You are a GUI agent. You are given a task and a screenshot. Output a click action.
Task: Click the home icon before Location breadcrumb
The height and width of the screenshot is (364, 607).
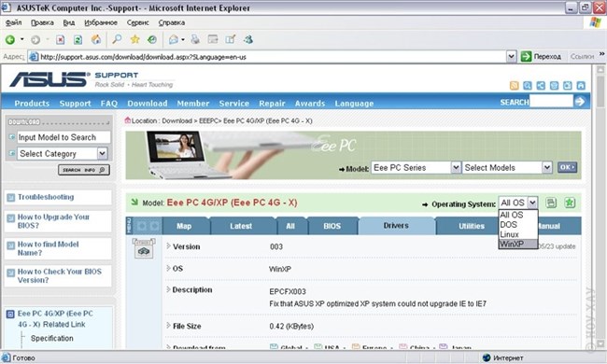pyautogui.click(x=127, y=120)
